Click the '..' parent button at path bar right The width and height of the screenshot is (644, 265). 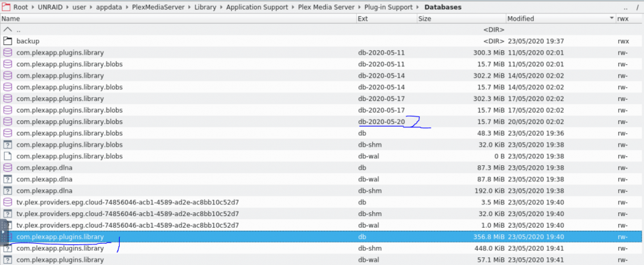[x=625, y=7]
